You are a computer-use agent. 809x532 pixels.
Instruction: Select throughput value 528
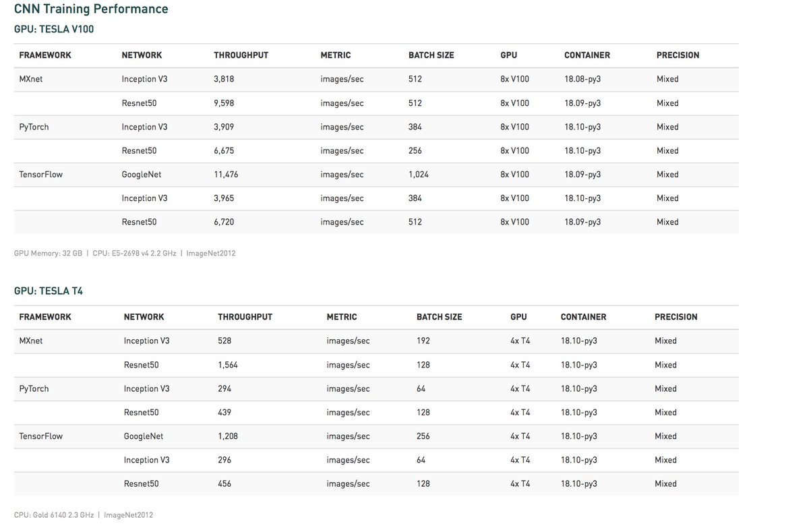[224, 341]
